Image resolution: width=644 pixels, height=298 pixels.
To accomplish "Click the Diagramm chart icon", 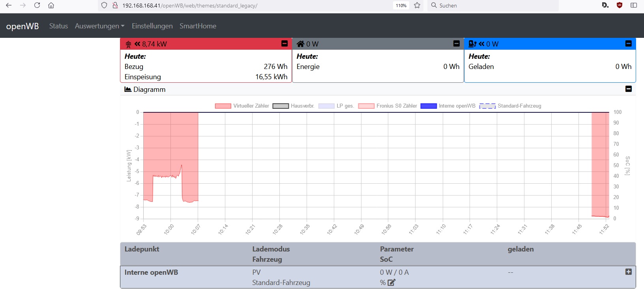I will [128, 89].
